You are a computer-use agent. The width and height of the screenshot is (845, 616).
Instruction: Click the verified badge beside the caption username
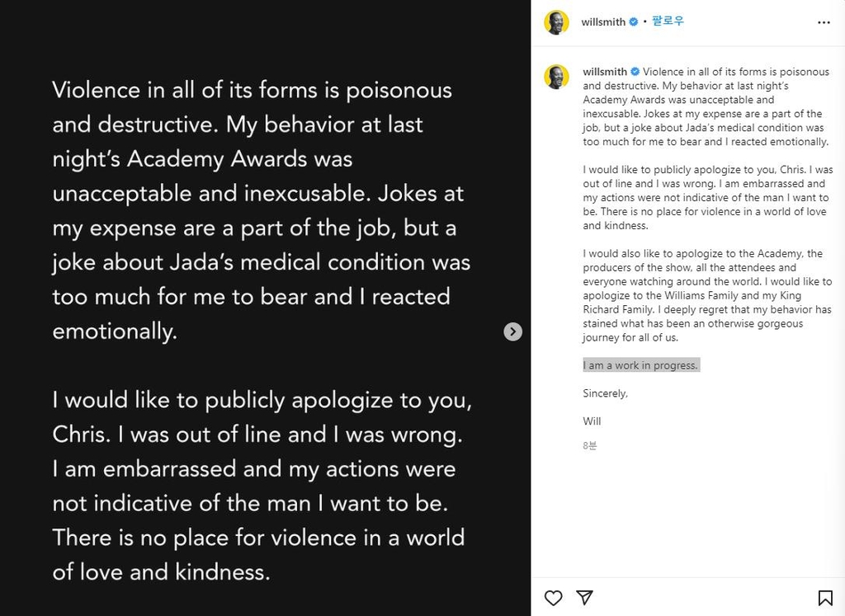(x=634, y=72)
